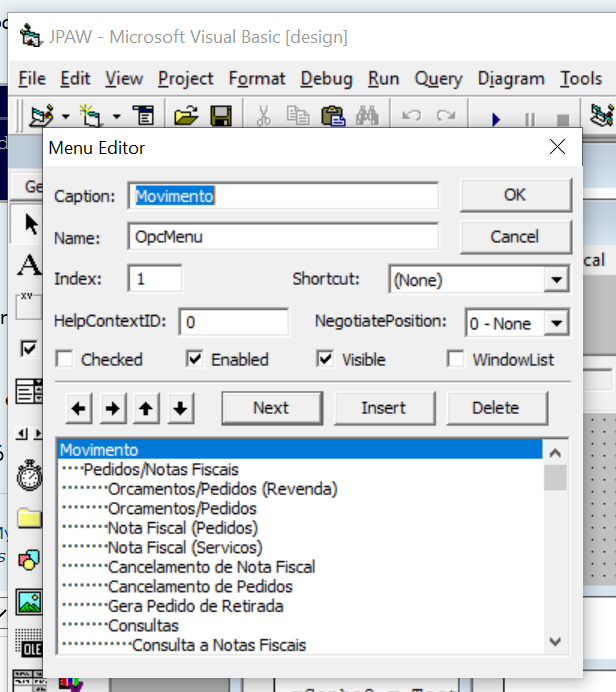Move menu item left with outdent arrow

[79, 408]
